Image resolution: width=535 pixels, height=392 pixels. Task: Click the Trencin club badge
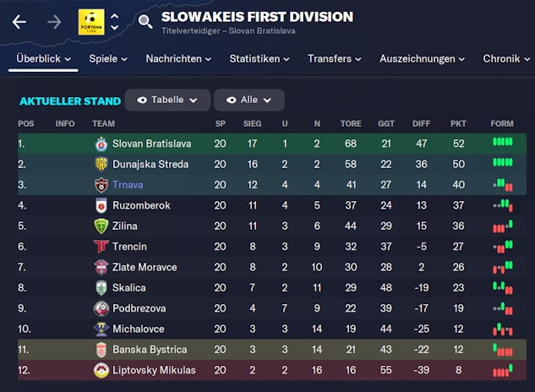(x=101, y=247)
